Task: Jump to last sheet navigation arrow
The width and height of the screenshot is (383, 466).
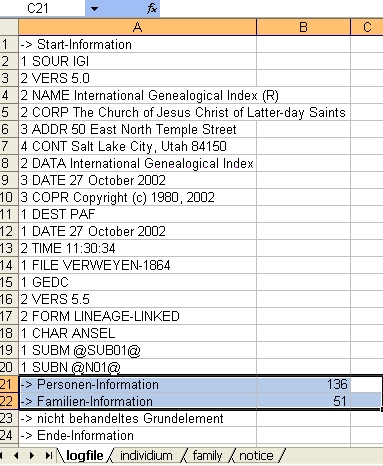Action: click(49, 455)
